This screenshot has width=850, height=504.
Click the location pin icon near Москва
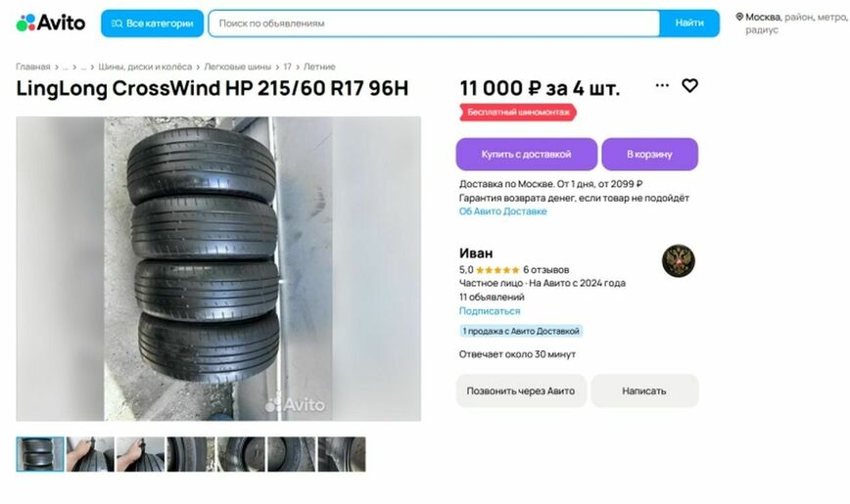point(739,17)
